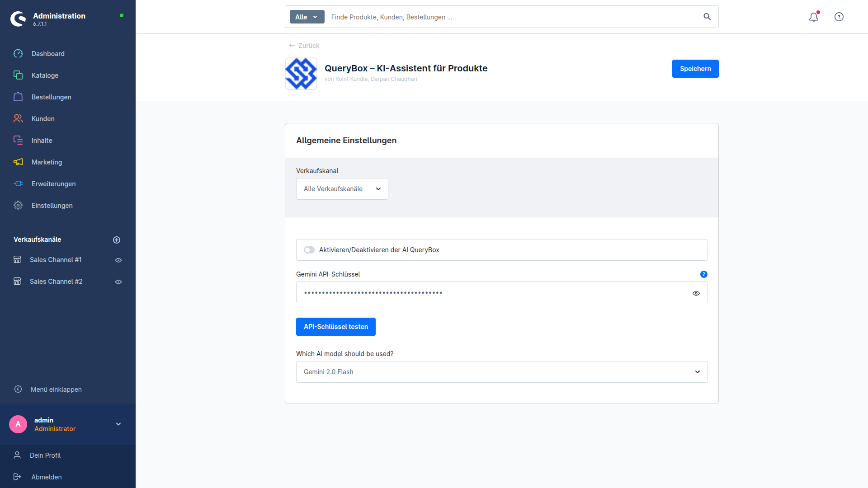
Task: Click the Einstellungen gear icon
Action: (x=18, y=206)
